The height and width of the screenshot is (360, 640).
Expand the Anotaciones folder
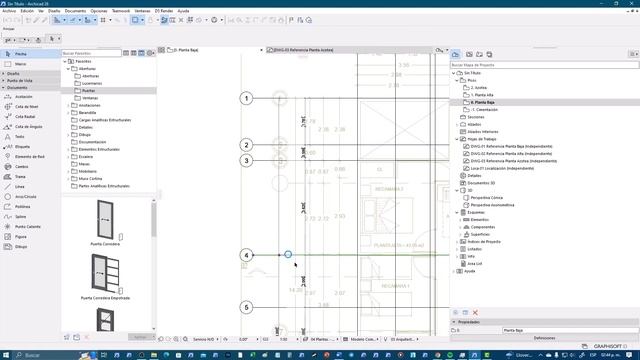click(x=68, y=105)
